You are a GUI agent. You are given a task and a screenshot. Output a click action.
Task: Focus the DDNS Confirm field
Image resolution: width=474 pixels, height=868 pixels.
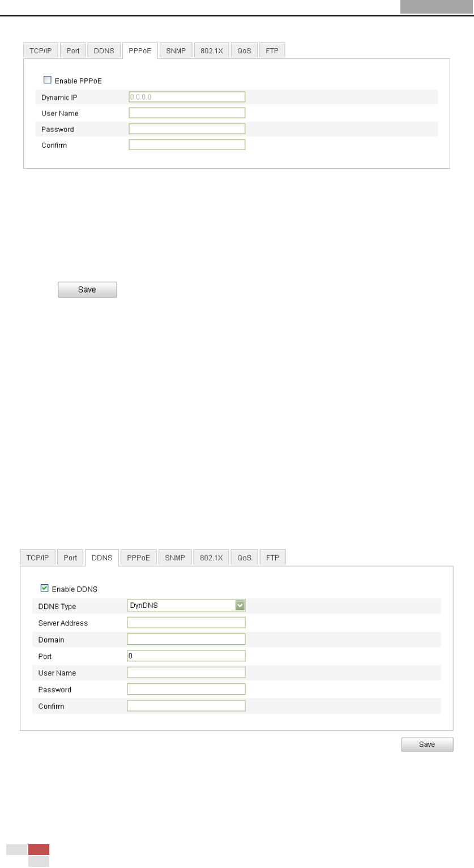coord(186,706)
